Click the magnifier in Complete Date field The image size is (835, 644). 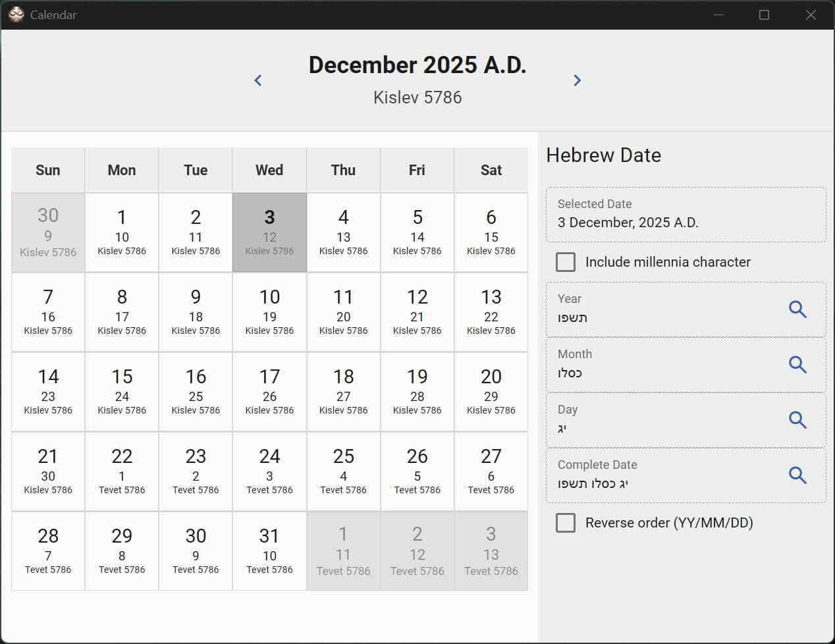(797, 475)
